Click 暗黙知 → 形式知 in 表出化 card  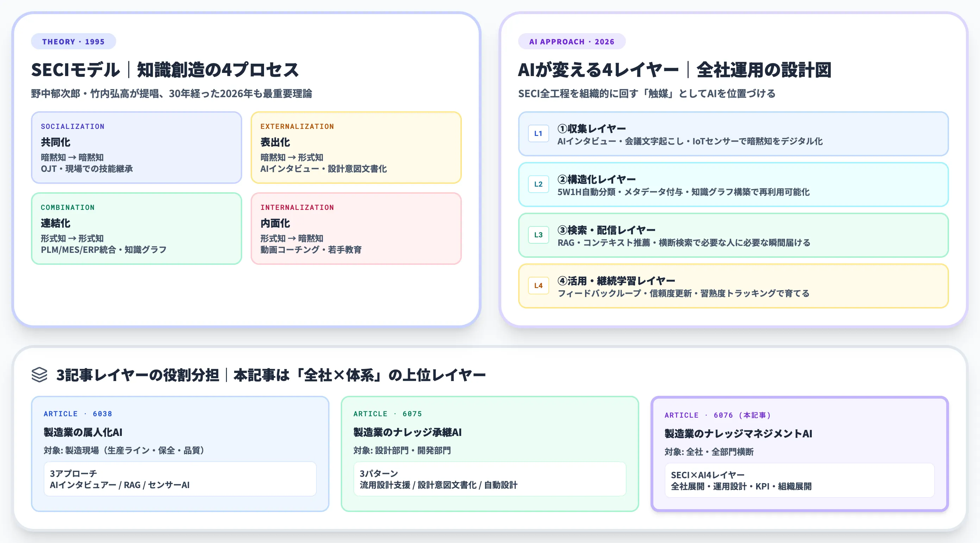tap(292, 157)
